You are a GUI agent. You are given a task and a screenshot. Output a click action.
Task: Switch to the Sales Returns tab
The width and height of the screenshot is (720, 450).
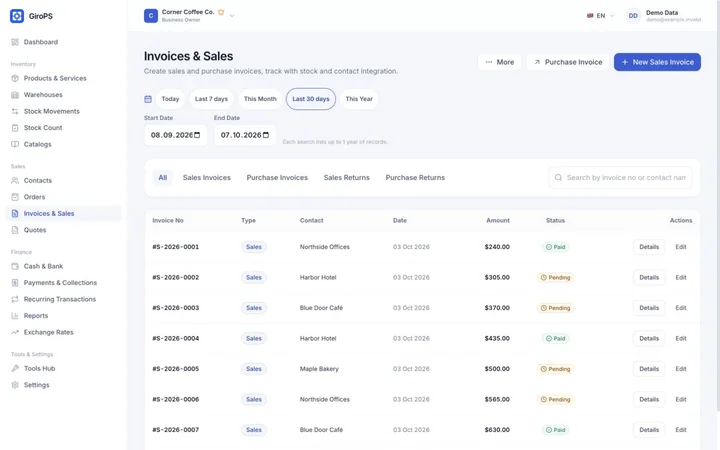[347, 178]
